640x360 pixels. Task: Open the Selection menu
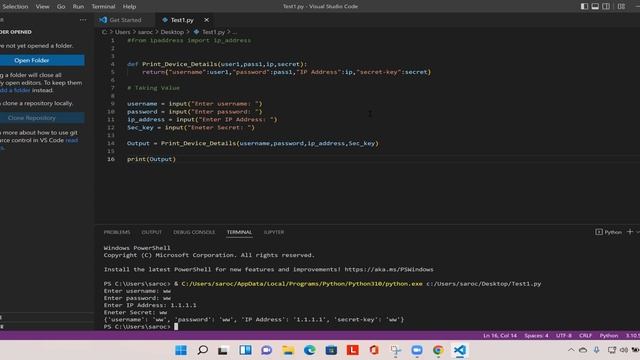[15, 7]
